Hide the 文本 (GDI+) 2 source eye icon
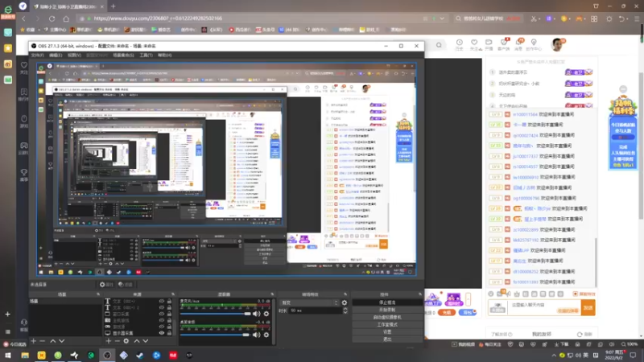 (162, 307)
